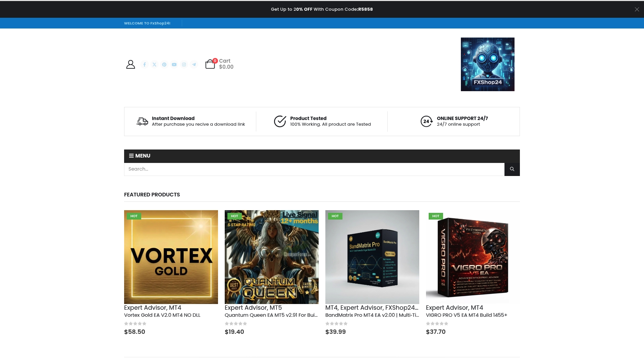Click the Instant Download delivery truck icon
Screen dimensions: 644x362
tap(142, 121)
